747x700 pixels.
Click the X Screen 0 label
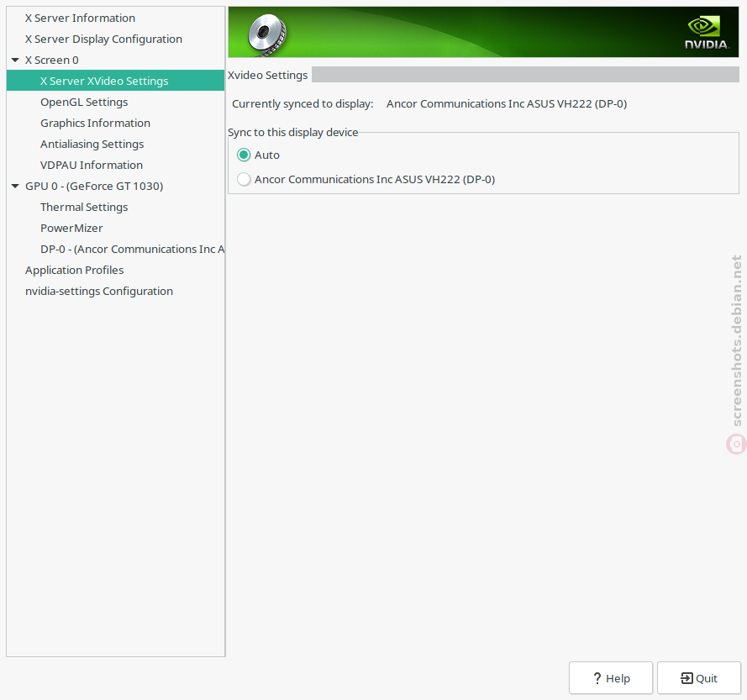(x=52, y=60)
